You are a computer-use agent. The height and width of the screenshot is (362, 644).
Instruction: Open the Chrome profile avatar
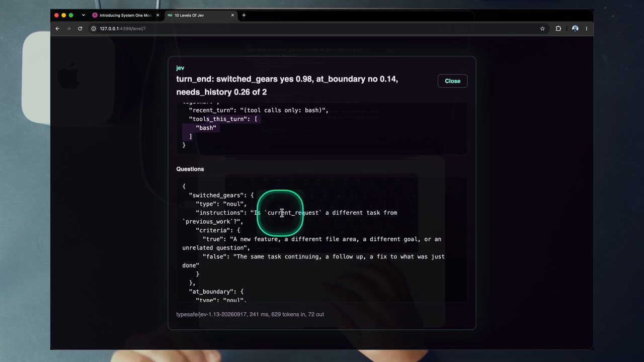coord(575,29)
